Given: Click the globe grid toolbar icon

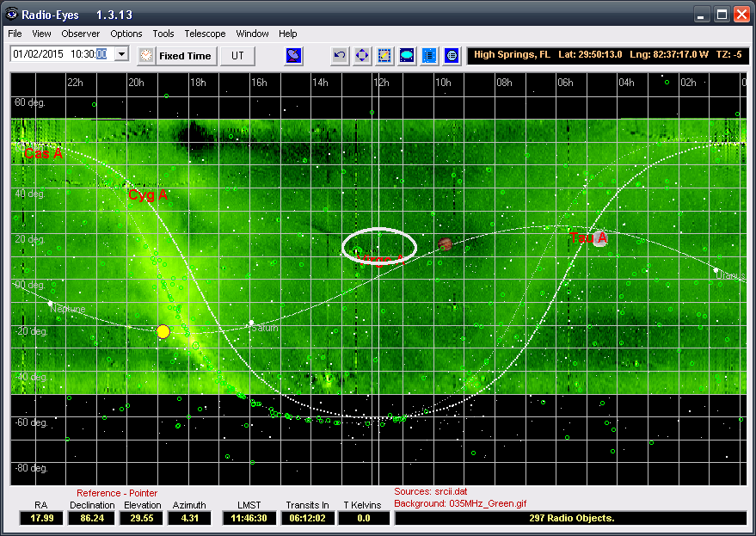Looking at the screenshot, I should (x=452, y=55).
